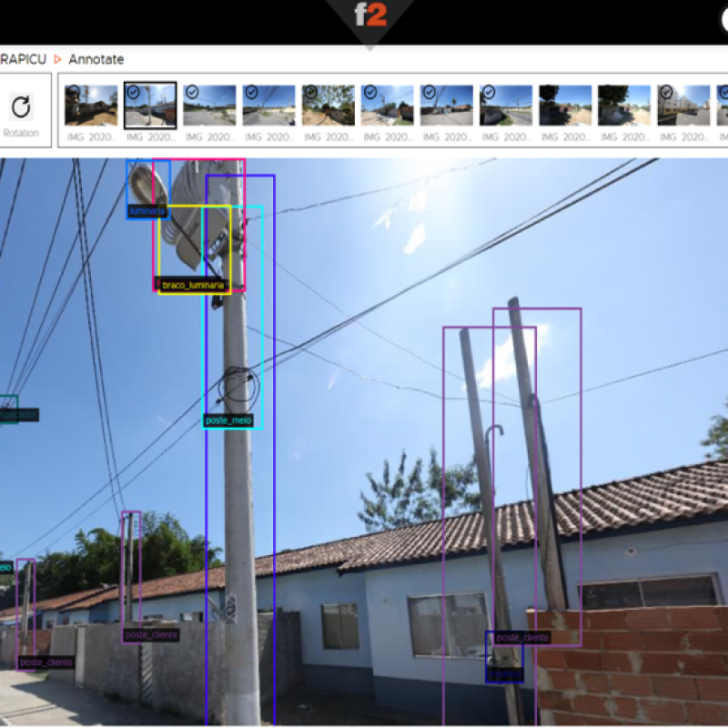This screenshot has width=728, height=728.
Task: Toggle the checkmark on the eleventh thumbnail
Action: pyautogui.click(x=666, y=92)
